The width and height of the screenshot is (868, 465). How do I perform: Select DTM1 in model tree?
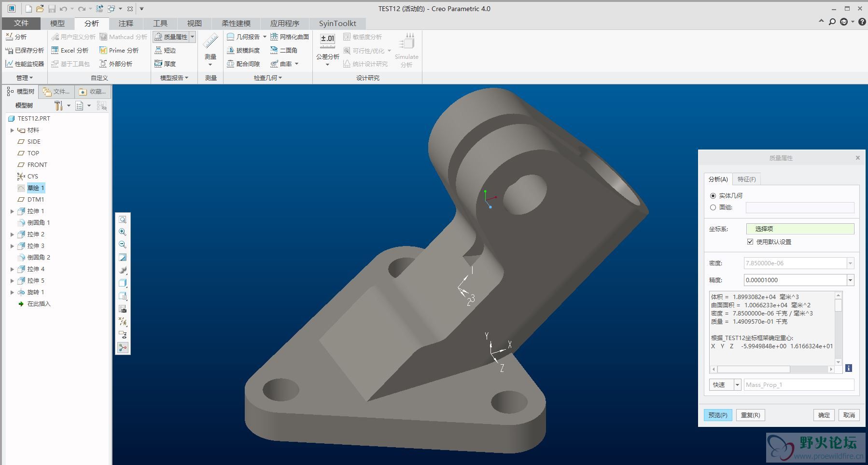point(36,200)
